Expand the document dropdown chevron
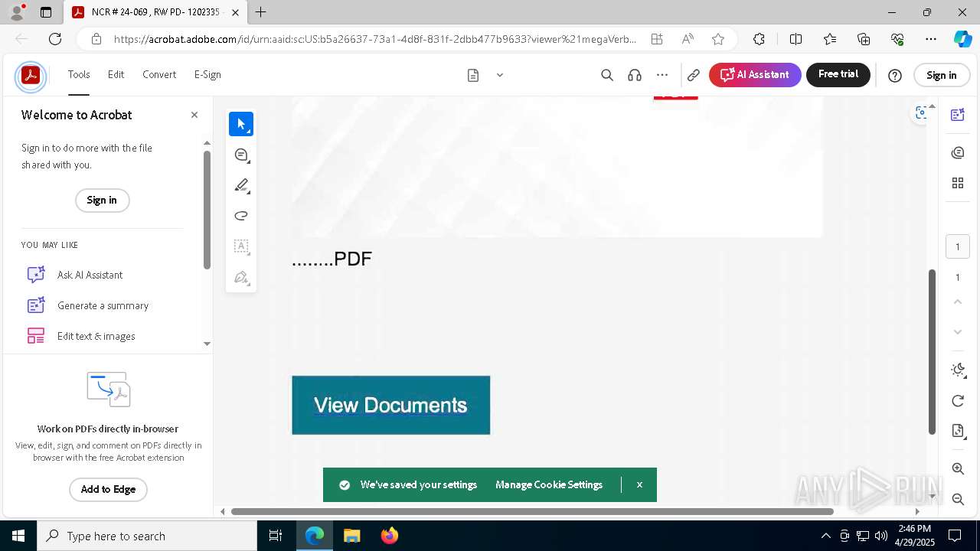This screenshot has height=551, width=980. 500,75
